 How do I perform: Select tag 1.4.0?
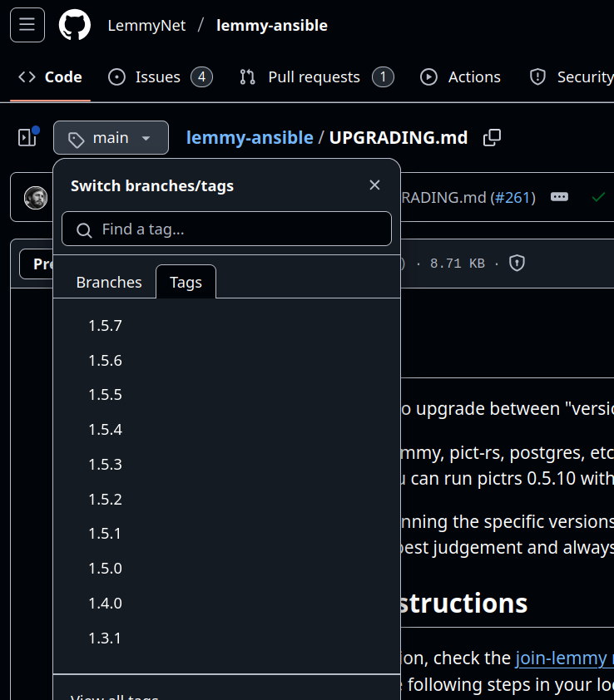(x=226, y=603)
